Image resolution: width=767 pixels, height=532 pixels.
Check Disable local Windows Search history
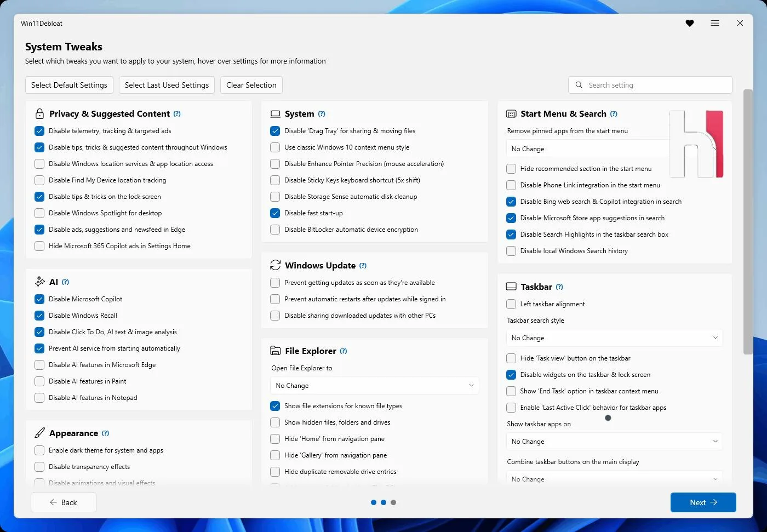511,251
